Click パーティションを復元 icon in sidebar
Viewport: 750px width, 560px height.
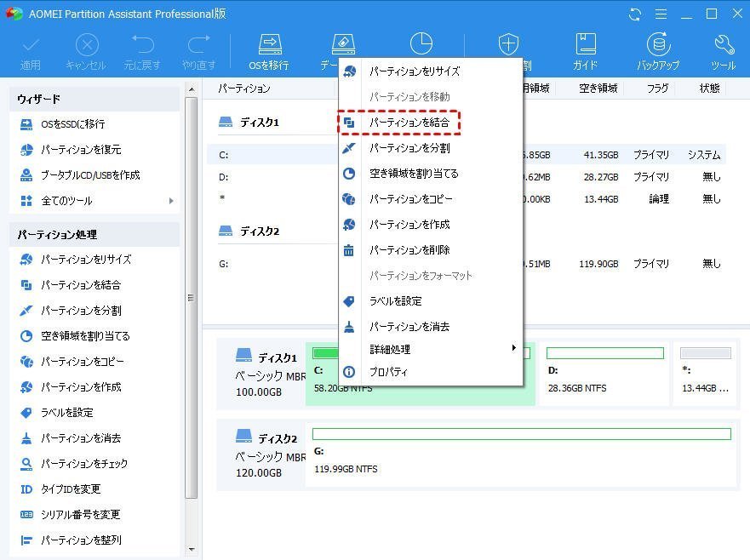tap(26, 150)
